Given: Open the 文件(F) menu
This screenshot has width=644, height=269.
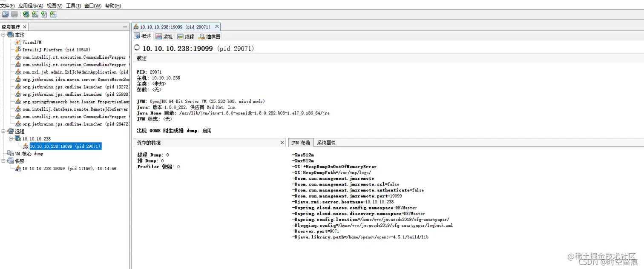Looking at the screenshot, I should (7, 6).
